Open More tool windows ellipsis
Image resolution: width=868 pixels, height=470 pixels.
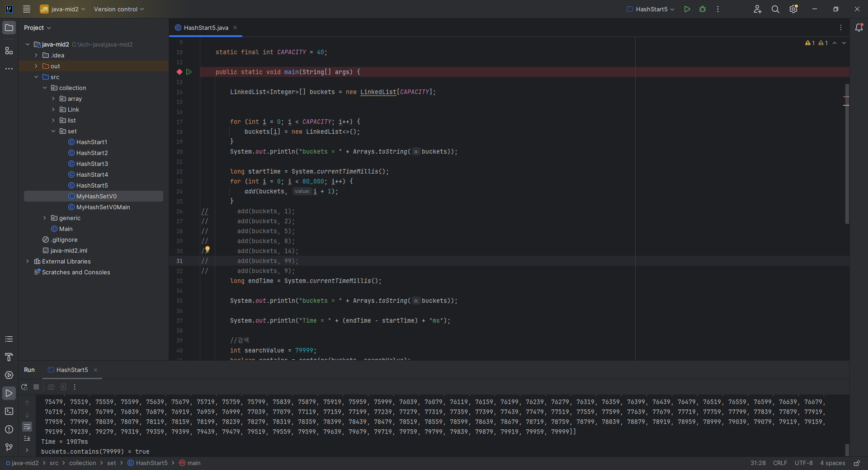pos(9,69)
